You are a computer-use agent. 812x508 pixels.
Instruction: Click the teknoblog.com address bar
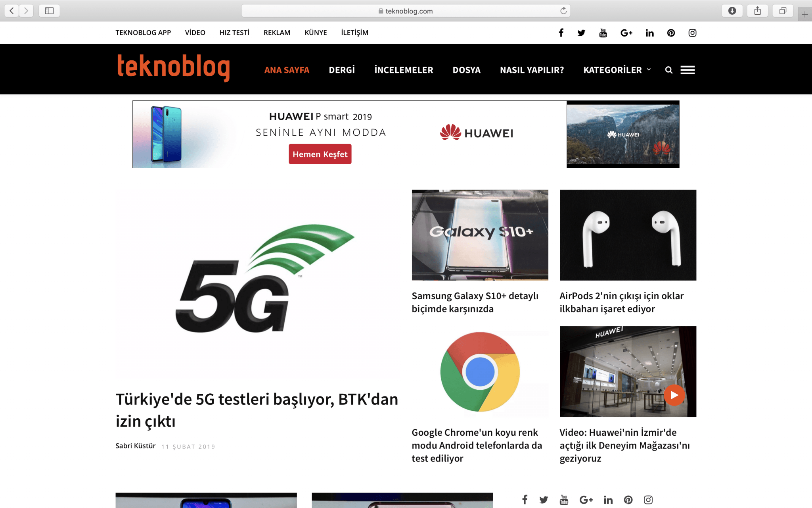[406, 11]
